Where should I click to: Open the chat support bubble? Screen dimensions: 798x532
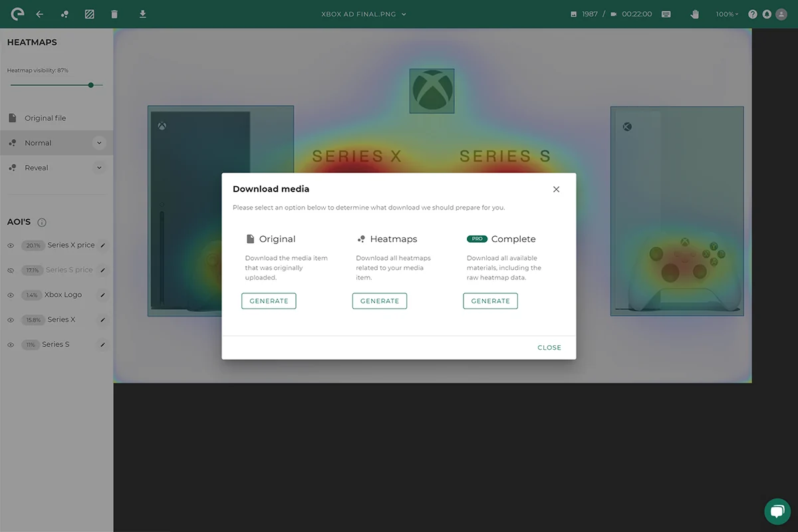(x=777, y=511)
